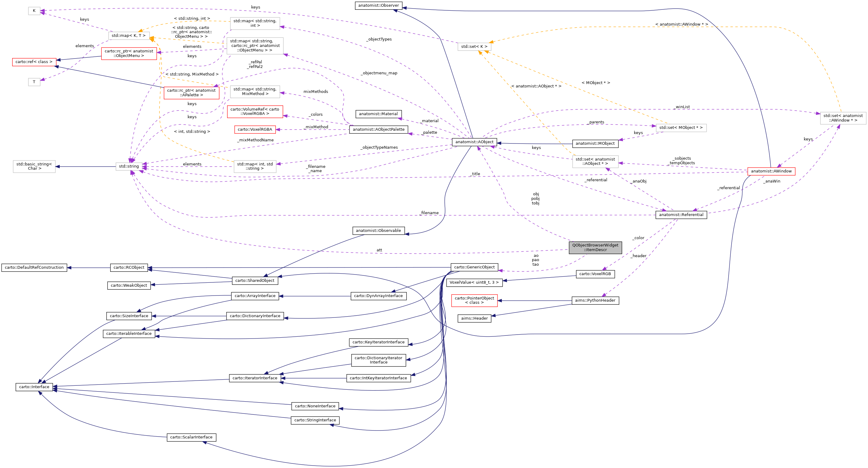
Task: Open the std::set< K > node
Action: (x=474, y=47)
